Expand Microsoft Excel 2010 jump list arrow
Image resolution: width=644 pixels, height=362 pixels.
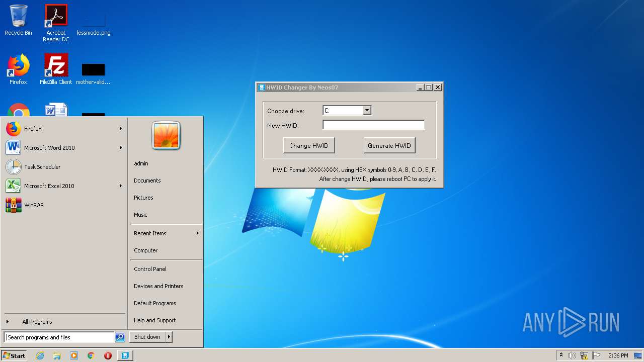pos(120,186)
